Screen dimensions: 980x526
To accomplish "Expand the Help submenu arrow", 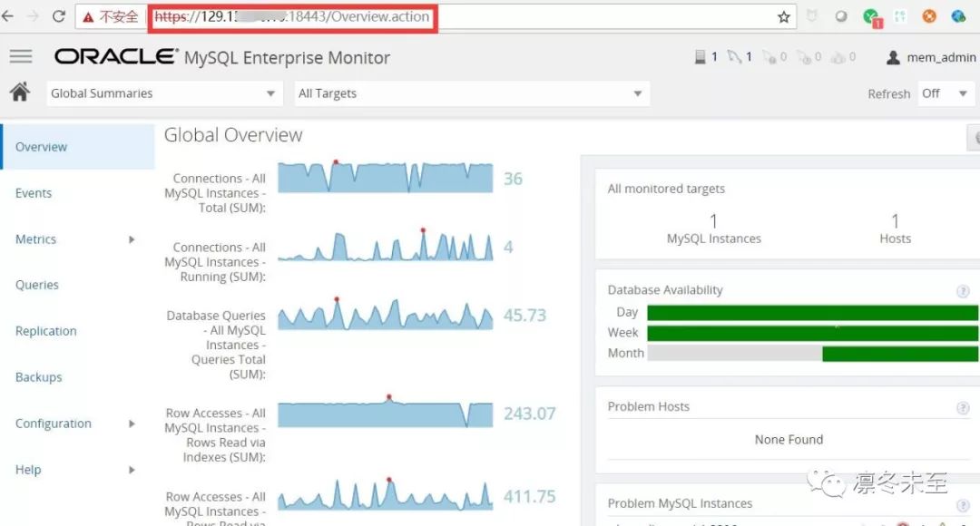I will tap(132, 470).
